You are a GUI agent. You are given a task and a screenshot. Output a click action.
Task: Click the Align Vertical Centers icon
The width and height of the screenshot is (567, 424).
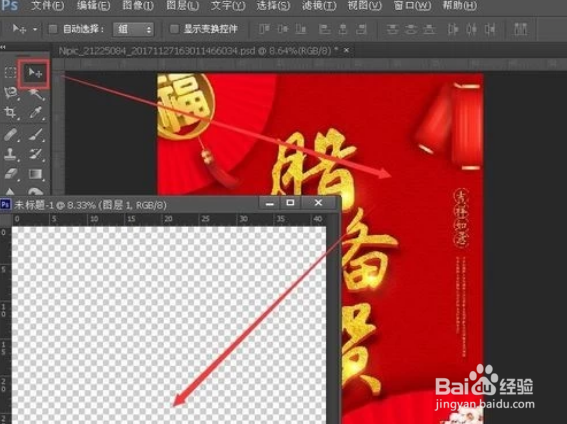(282, 29)
